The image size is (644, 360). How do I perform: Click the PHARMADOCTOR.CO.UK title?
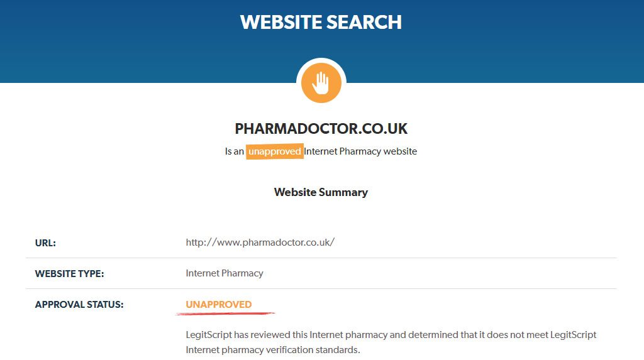tap(321, 129)
